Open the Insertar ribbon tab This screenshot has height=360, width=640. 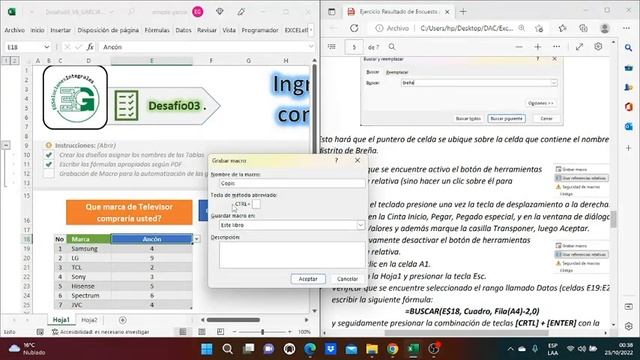tap(60, 30)
